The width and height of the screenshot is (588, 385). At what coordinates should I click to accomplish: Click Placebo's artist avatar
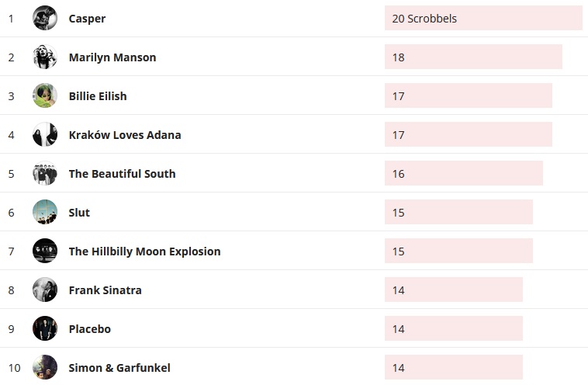pos(45,328)
